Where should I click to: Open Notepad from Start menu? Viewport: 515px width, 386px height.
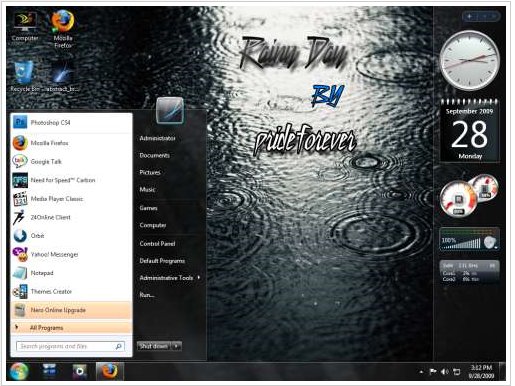tap(71, 273)
